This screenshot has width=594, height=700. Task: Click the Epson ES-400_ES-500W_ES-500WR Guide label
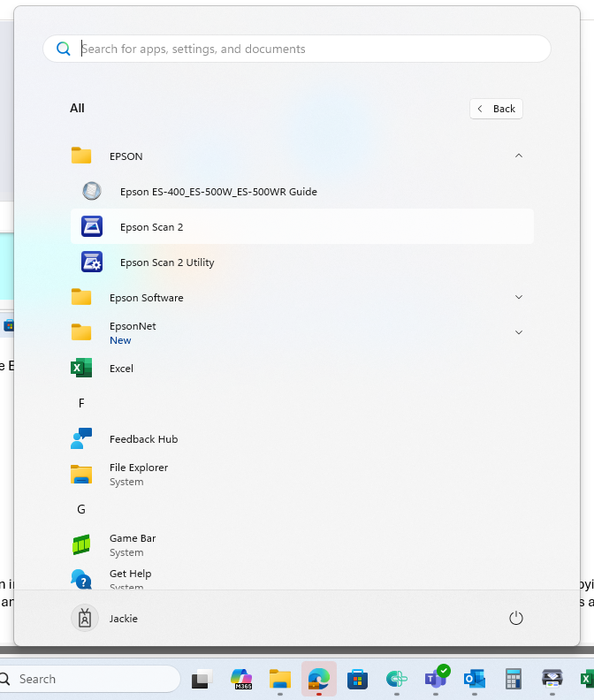[x=219, y=192]
